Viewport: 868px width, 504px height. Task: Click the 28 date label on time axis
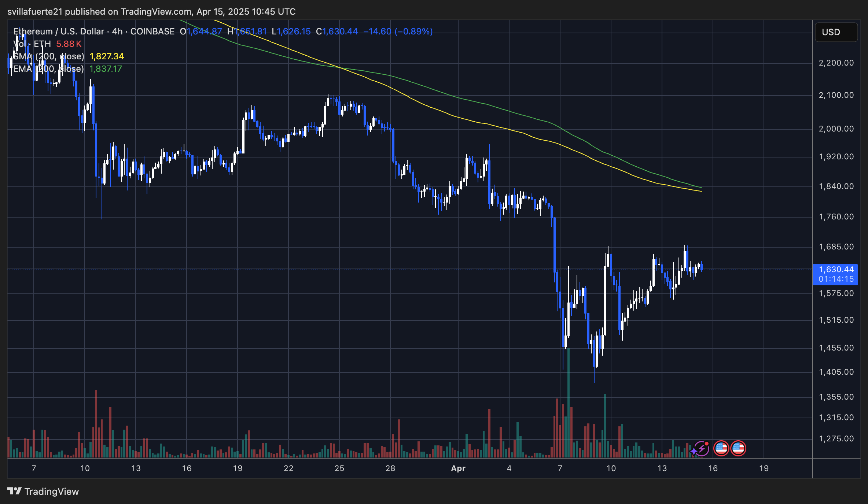click(390, 468)
